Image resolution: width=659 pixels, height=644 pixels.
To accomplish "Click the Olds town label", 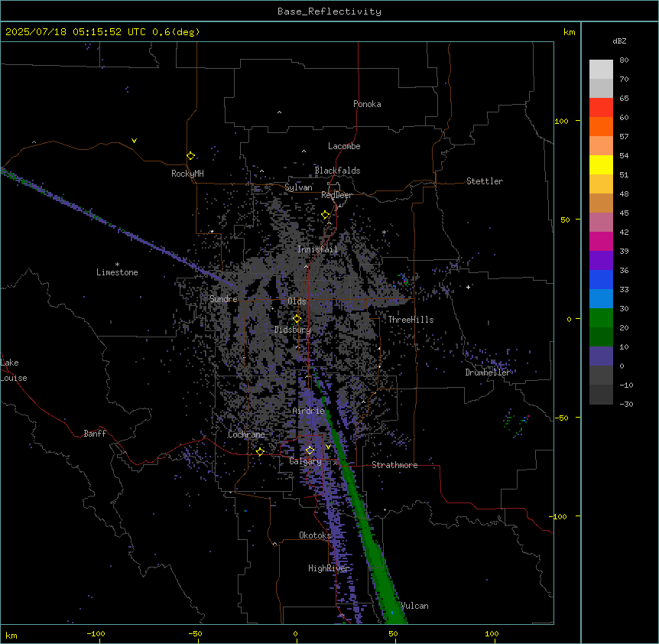I will [x=297, y=301].
